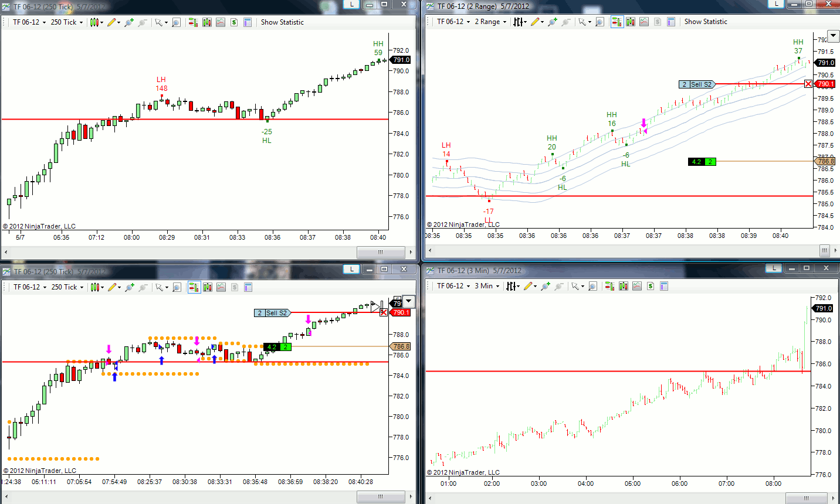Click the 791.0 price marker in top 250 Tick chart
Image resolution: width=840 pixels, height=504 pixels.
click(400, 60)
